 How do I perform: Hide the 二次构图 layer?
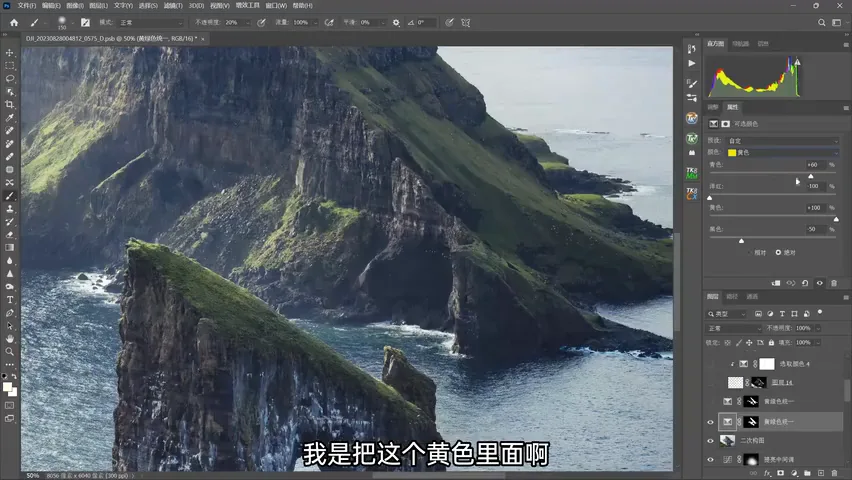(x=710, y=441)
